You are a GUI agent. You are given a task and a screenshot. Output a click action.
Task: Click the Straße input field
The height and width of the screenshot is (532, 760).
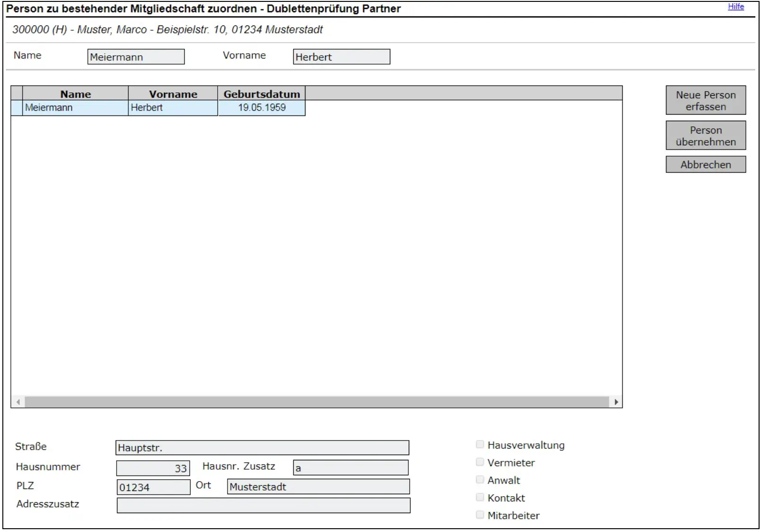tap(262, 448)
